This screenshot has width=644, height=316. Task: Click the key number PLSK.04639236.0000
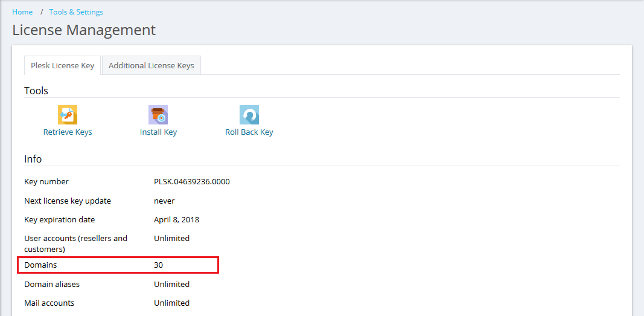(x=191, y=182)
